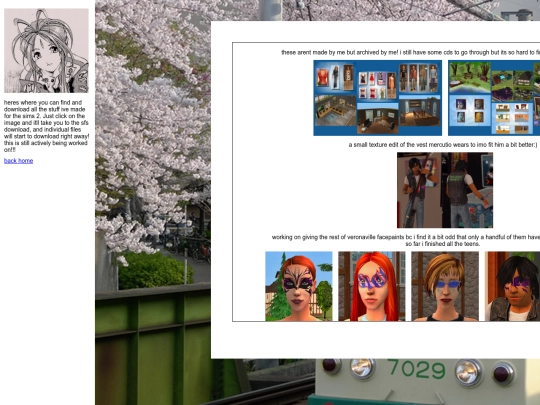
Task: Click the 'working on giving the rest' caption
Action: click(x=406, y=237)
